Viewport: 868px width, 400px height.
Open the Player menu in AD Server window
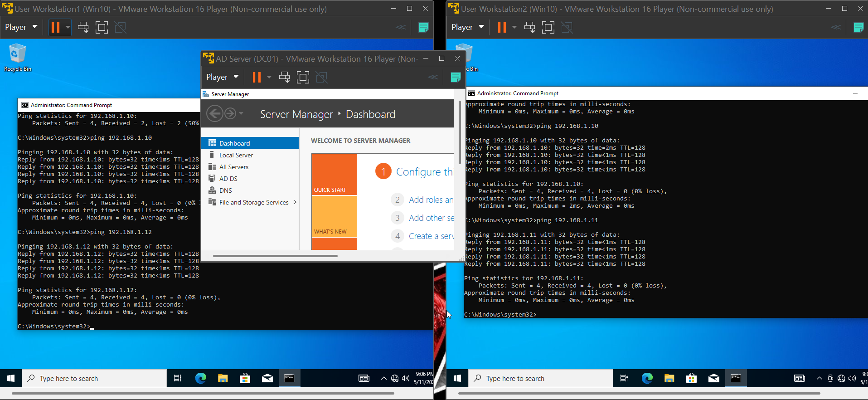click(222, 77)
